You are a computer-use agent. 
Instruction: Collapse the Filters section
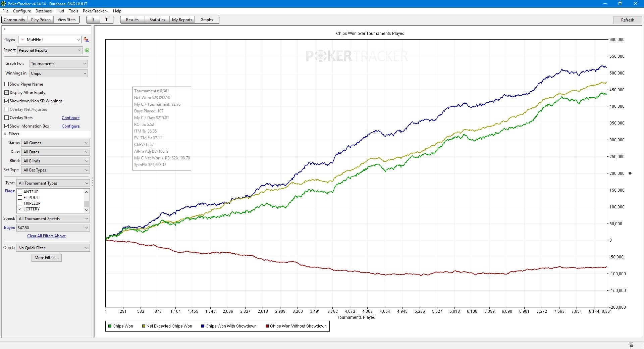pos(5,134)
